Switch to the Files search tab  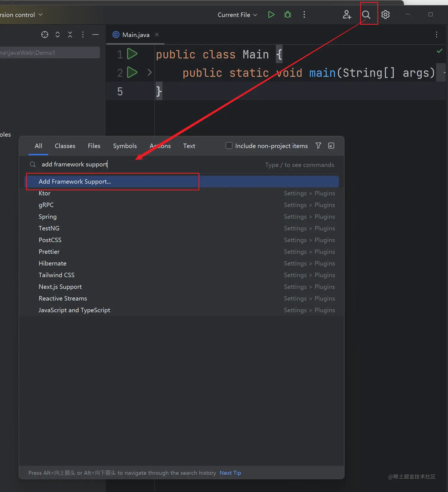pyautogui.click(x=94, y=146)
